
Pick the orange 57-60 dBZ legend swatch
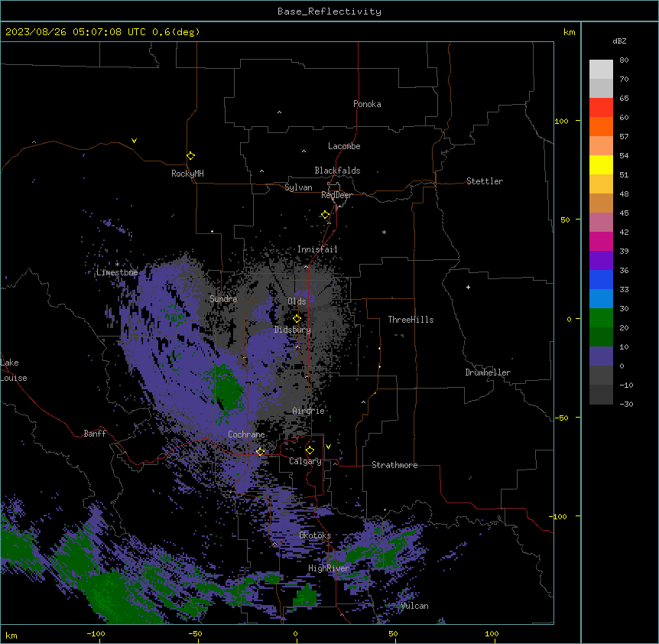tap(601, 126)
